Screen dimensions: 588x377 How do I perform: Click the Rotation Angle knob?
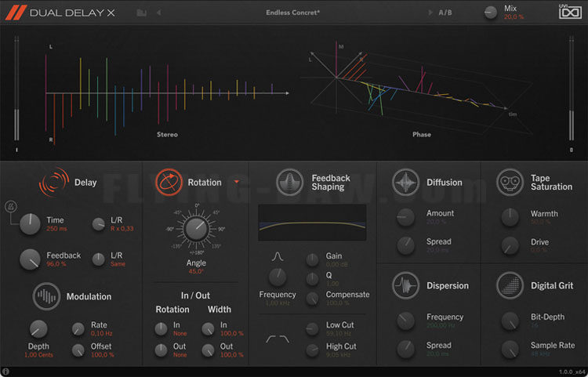pos(197,229)
